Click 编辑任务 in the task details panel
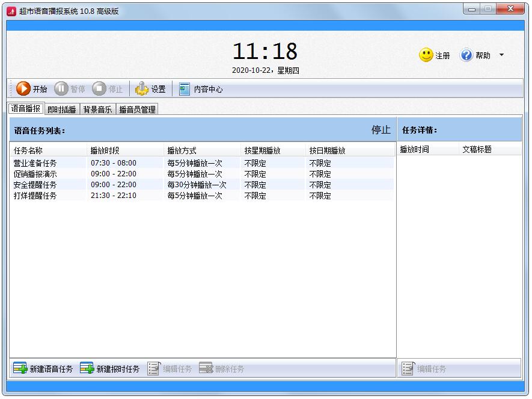Image resolution: width=532 pixels, height=399 pixels. [424, 369]
